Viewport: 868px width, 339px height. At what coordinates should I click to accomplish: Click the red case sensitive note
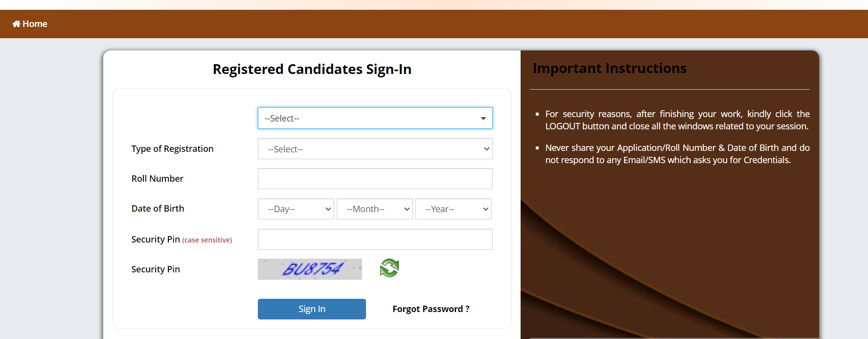(207, 240)
